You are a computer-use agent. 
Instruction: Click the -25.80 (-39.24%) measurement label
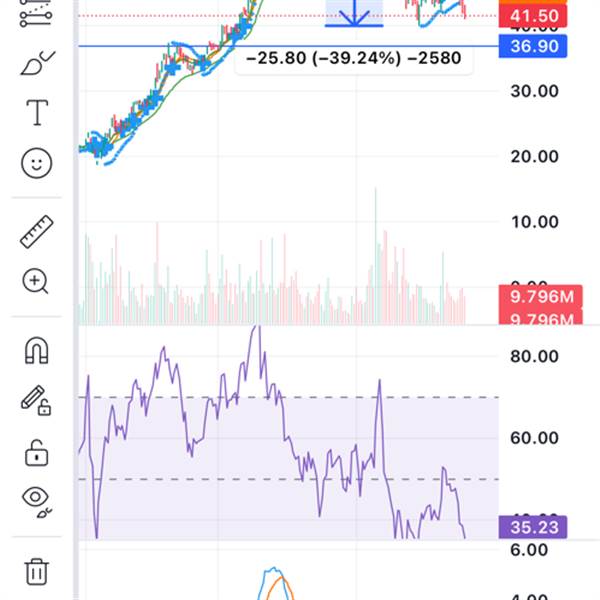[354, 58]
